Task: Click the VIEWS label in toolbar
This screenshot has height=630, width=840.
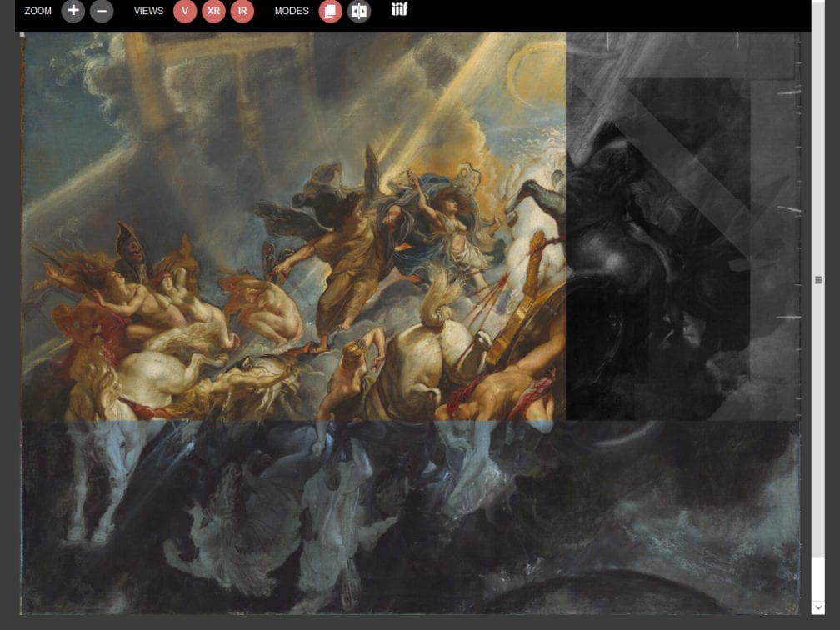Action: click(149, 11)
